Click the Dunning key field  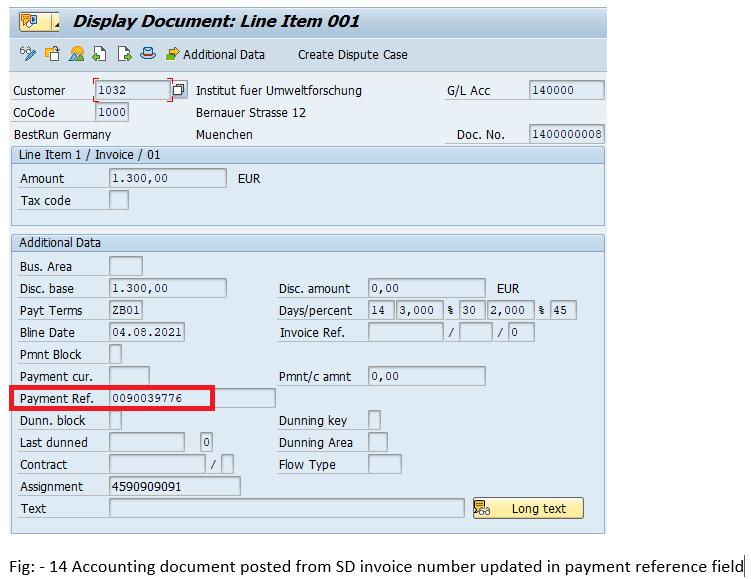click(375, 420)
